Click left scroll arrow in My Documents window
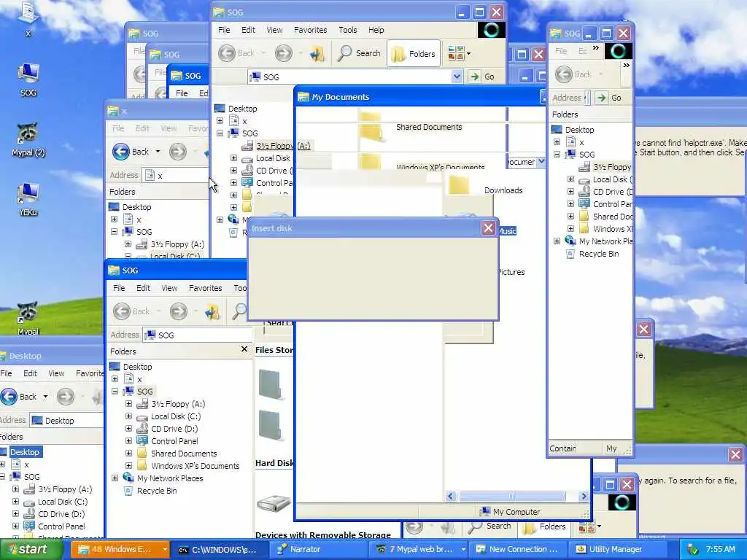This screenshot has width=747, height=560. 451,496
